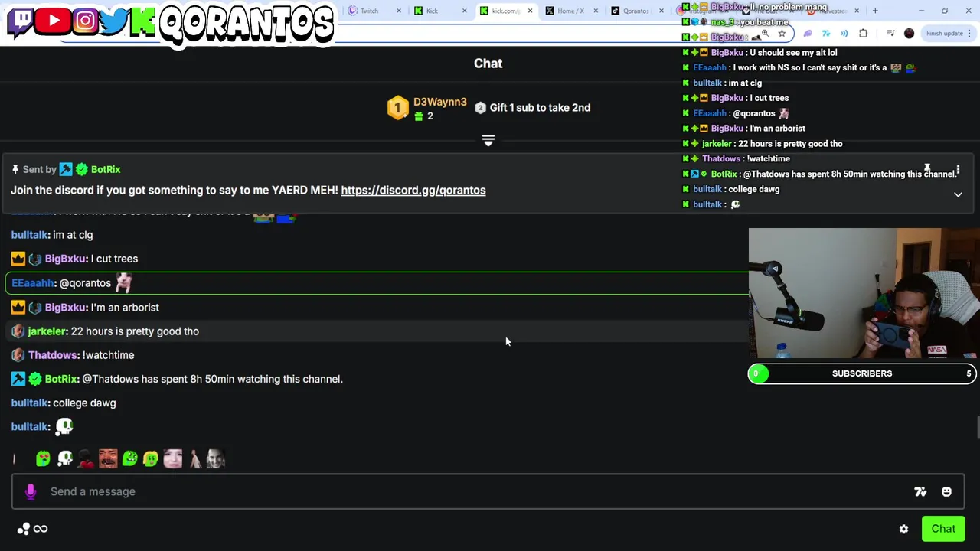980x551 pixels.
Task: Open the discord.gg/qorantos link
Action: [413, 190]
